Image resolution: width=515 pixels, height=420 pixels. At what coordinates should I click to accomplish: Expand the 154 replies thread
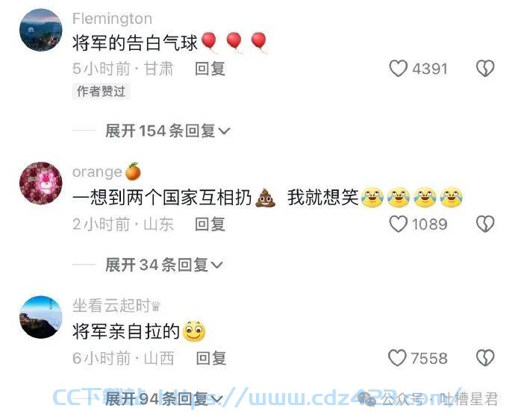click(167, 131)
